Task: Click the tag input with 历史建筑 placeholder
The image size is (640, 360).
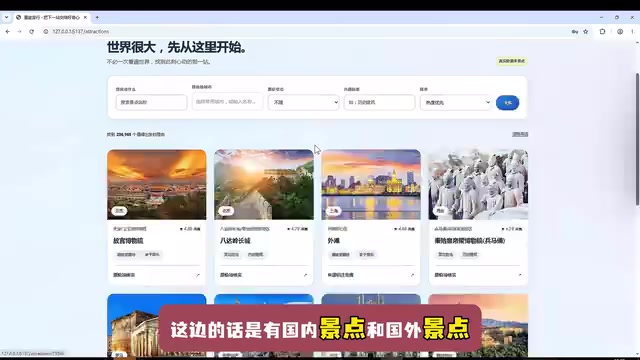Action: point(379,102)
